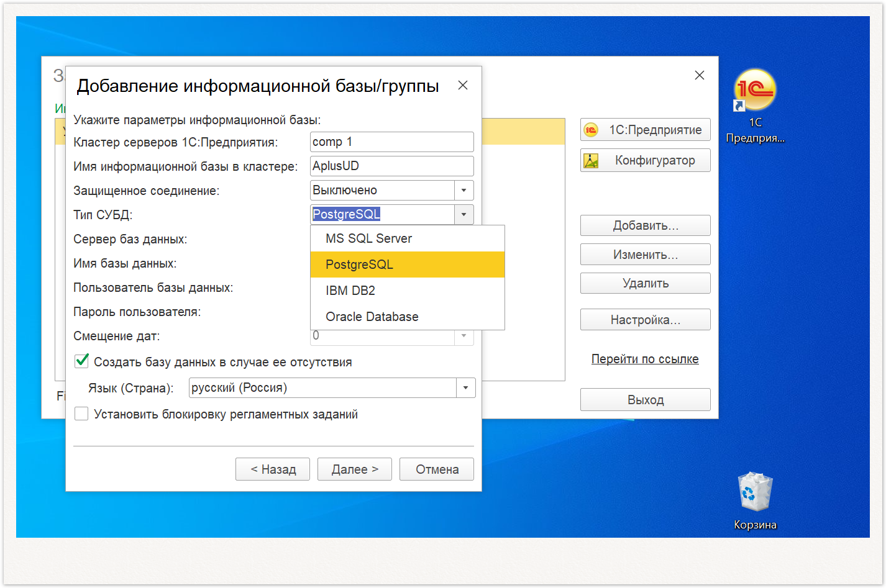
Task: Click the Конфигуратор button icon
Action: pyautogui.click(x=591, y=160)
